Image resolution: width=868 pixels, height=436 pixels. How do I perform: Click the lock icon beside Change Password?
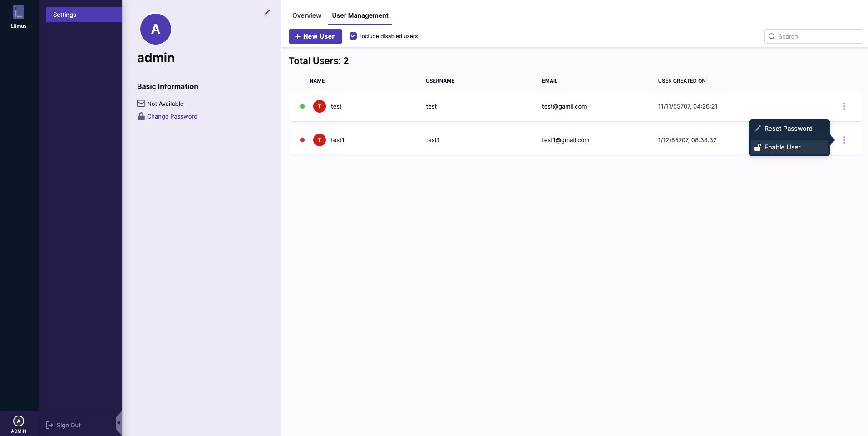click(x=141, y=116)
